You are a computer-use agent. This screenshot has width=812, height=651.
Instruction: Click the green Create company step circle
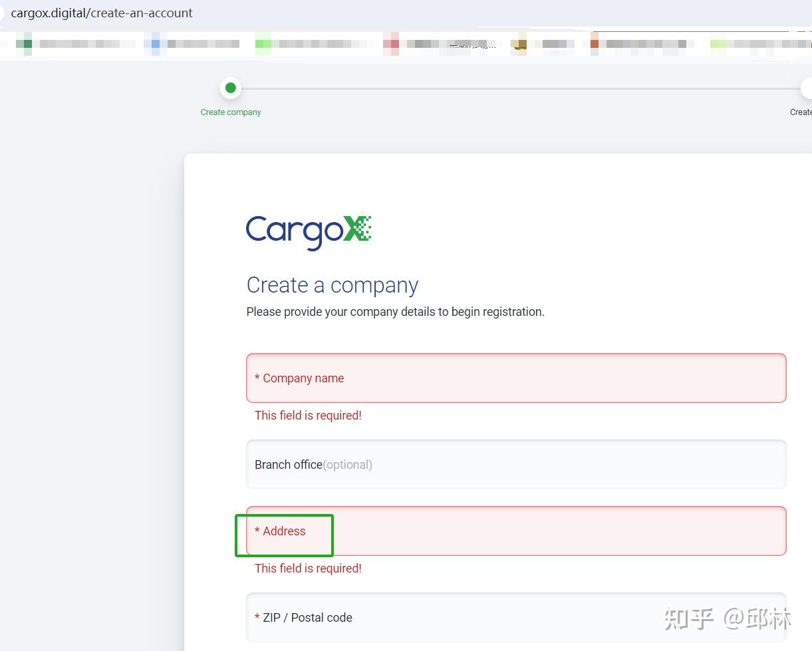pyautogui.click(x=230, y=87)
